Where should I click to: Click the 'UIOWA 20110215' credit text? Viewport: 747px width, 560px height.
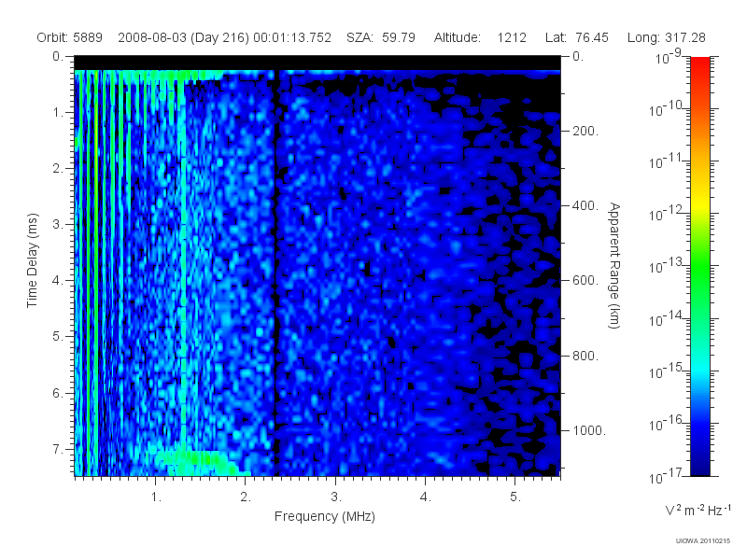[703, 541]
